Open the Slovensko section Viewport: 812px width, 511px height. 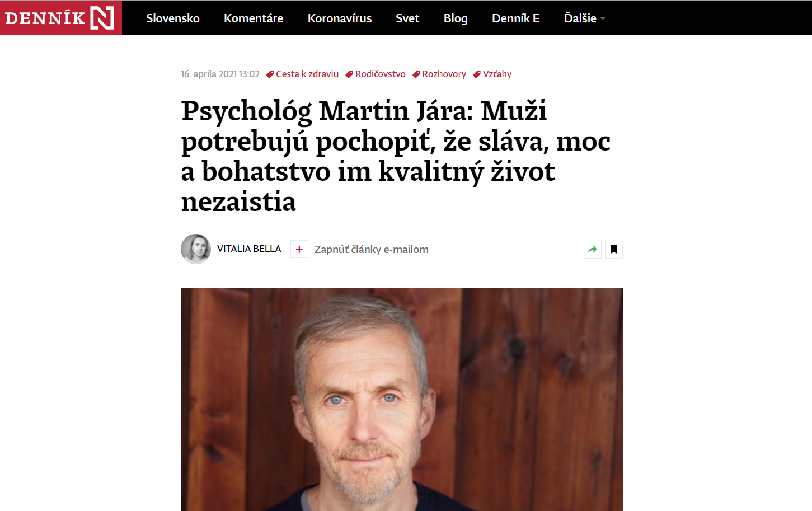(173, 18)
